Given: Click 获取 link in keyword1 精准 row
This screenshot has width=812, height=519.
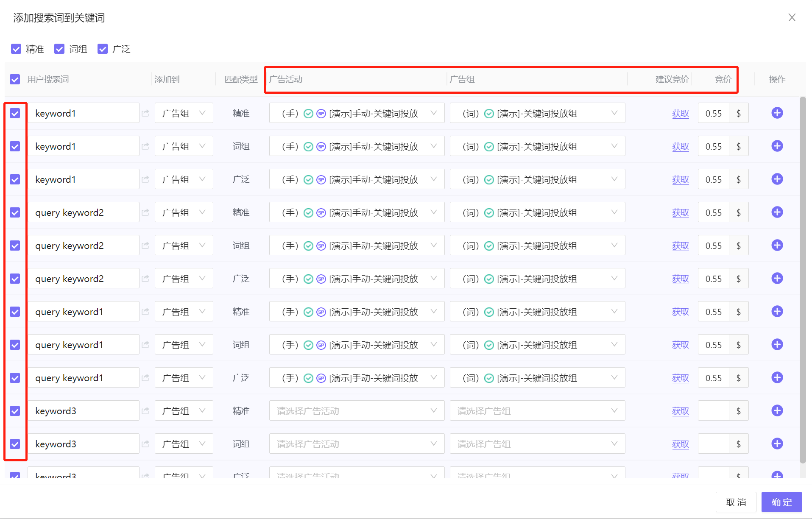Looking at the screenshot, I should (x=680, y=113).
